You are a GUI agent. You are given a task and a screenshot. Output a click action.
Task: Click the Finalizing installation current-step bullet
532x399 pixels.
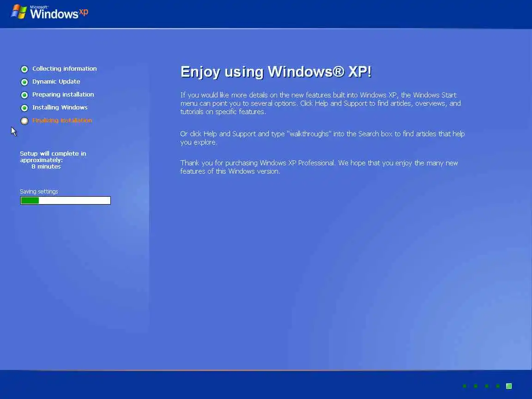coord(24,121)
